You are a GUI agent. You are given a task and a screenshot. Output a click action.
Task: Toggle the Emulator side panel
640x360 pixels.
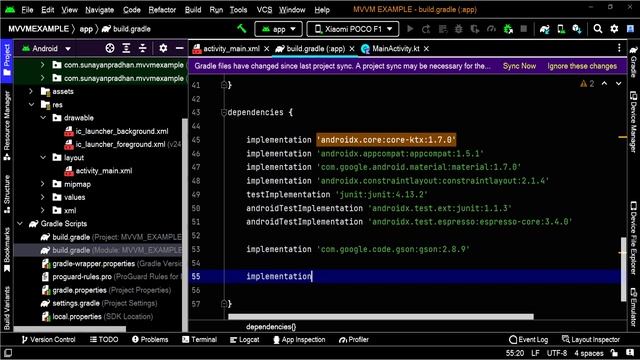coord(633,307)
